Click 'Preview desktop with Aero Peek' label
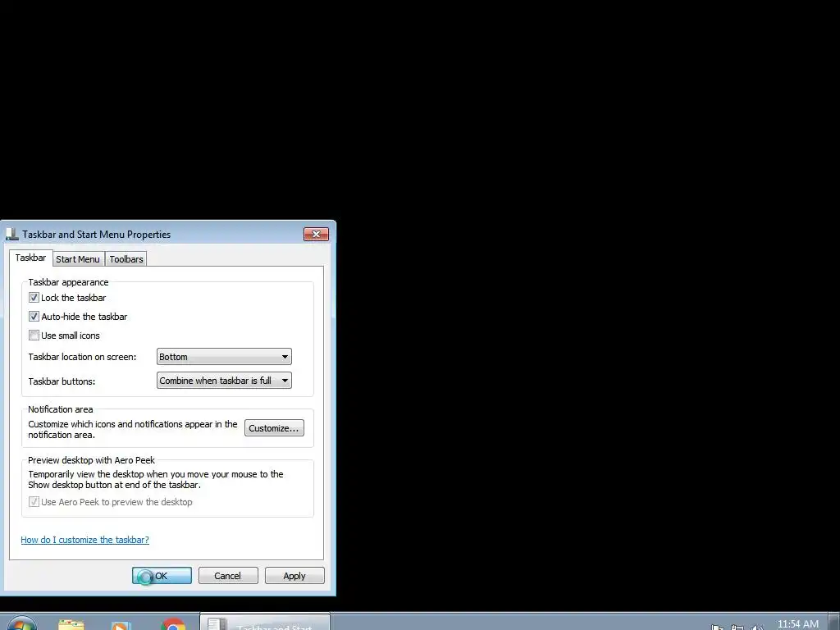The height and width of the screenshot is (630, 840). click(x=91, y=460)
